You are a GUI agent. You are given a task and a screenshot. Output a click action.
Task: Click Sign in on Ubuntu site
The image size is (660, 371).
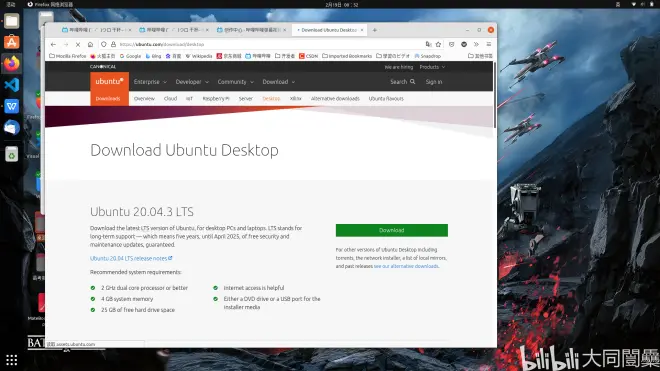click(434, 82)
